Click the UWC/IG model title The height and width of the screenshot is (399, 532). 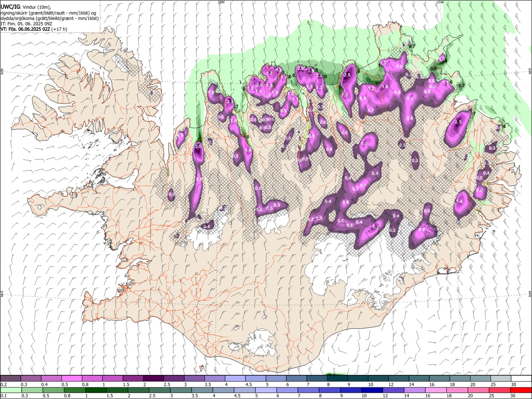pyautogui.click(x=10, y=7)
